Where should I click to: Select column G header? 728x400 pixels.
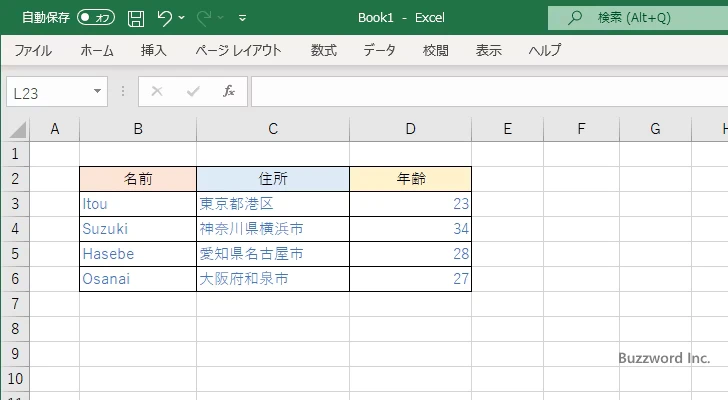pos(655,129)
